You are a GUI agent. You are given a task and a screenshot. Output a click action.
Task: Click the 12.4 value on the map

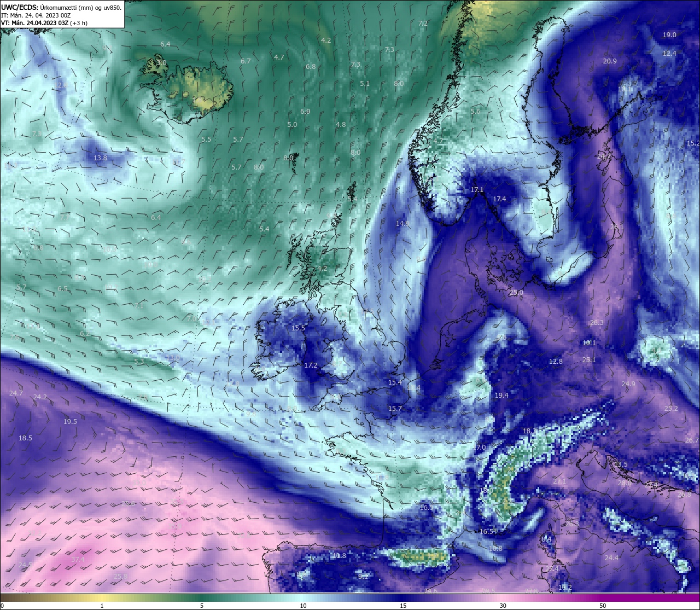669,54
